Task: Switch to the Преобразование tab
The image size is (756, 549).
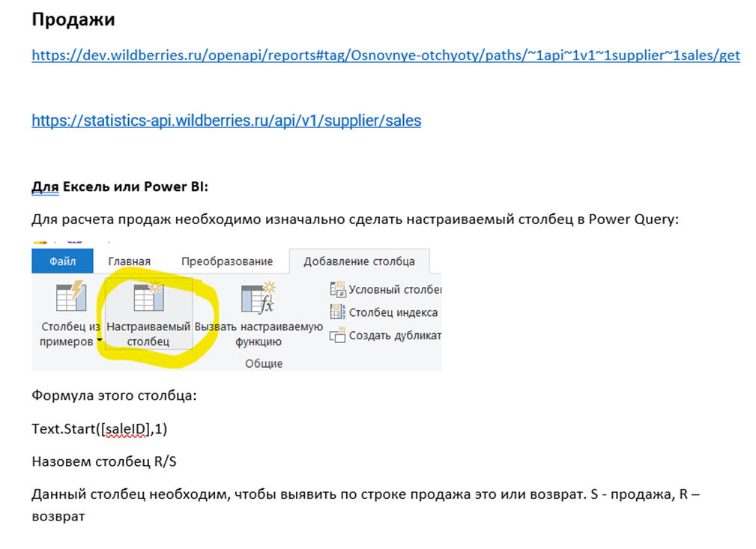Action: click(x=227, y=261)
